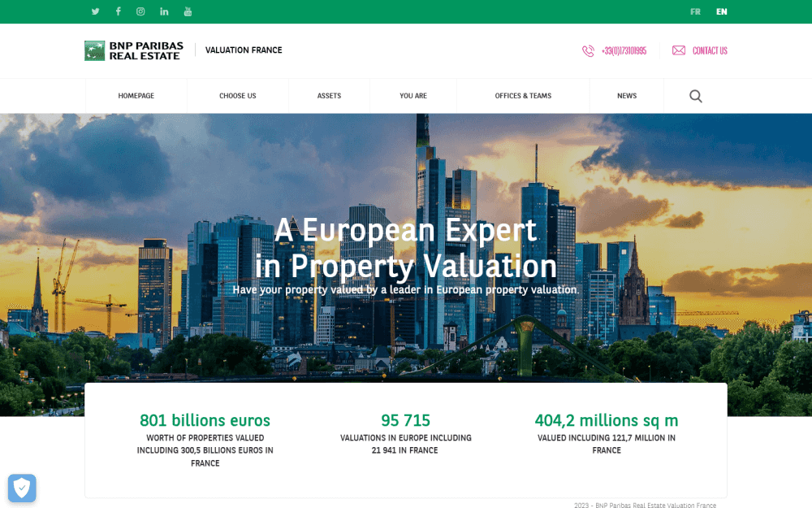
Task: Go to the News section
Action: [x=626, y=96]
